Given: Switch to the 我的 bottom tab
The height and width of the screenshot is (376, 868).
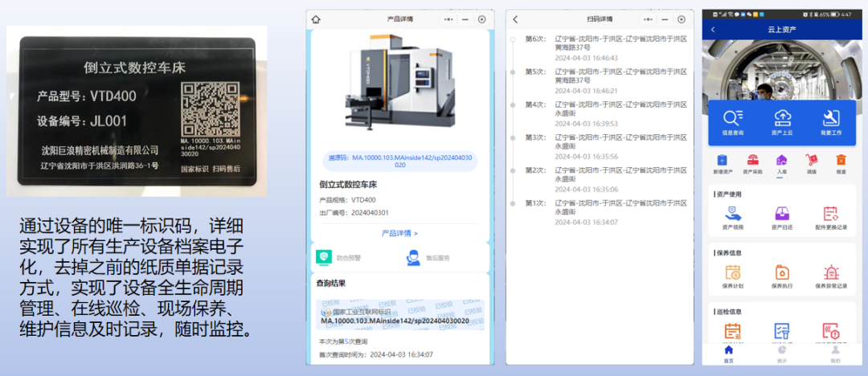Looking at the screenshot, I should [835, 354].
